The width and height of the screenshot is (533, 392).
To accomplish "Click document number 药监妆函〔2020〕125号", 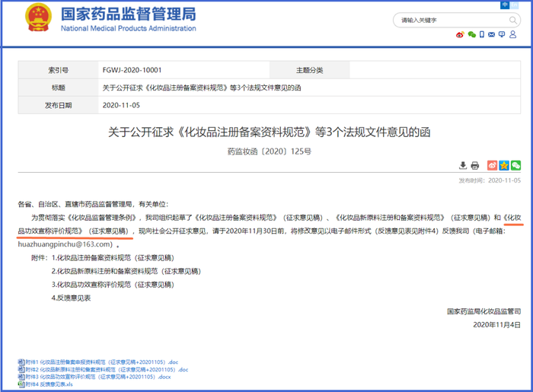I will [x=270, y=151].
